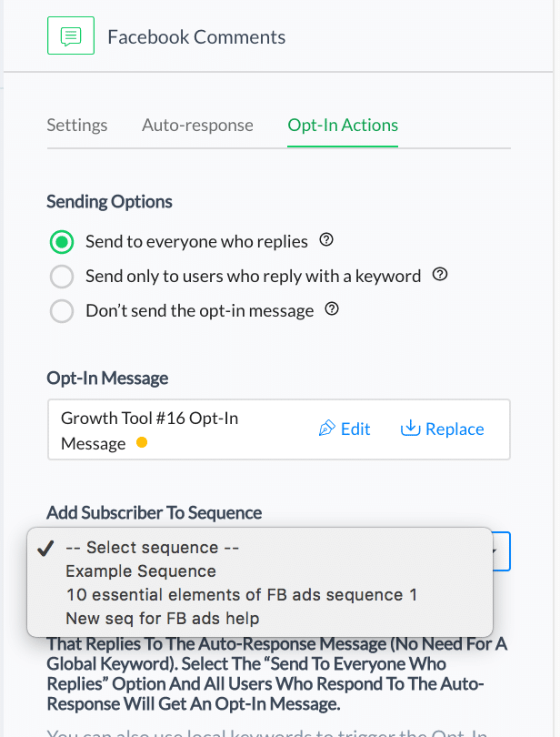Click the Replace download icon
The height and width of the screenshot is (737, 560).
[x=410, y=429]
